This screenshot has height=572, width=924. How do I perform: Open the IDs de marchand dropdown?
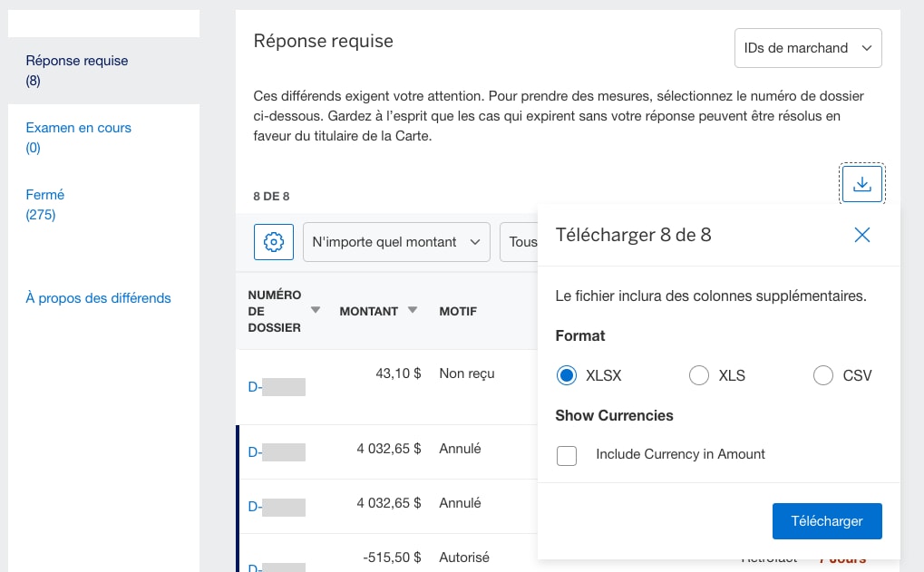[807, 47]
